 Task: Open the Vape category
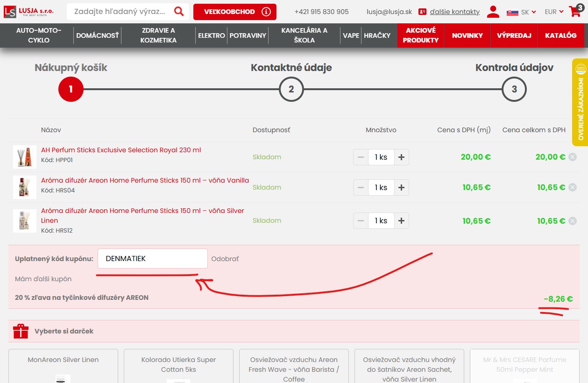tap(351, 35)
